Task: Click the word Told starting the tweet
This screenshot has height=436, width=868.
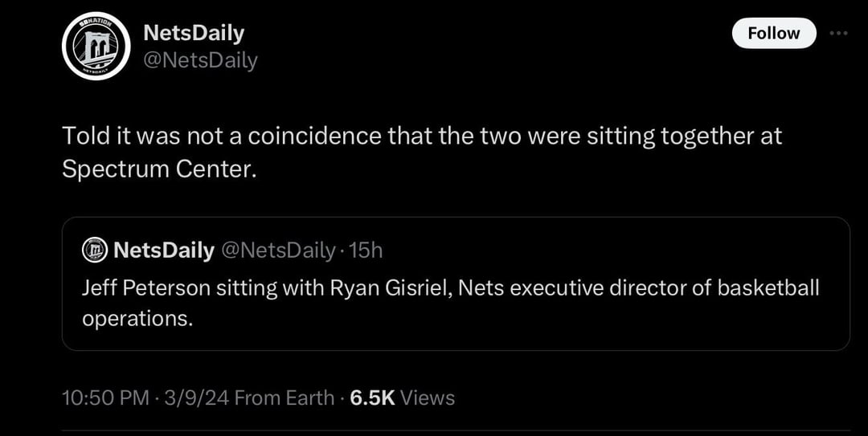Action: (84, 137)
